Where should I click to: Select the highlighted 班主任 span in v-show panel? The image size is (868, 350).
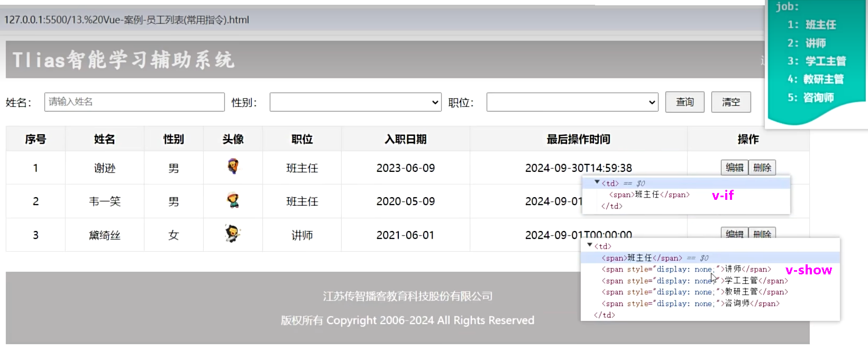coord(641,258)
